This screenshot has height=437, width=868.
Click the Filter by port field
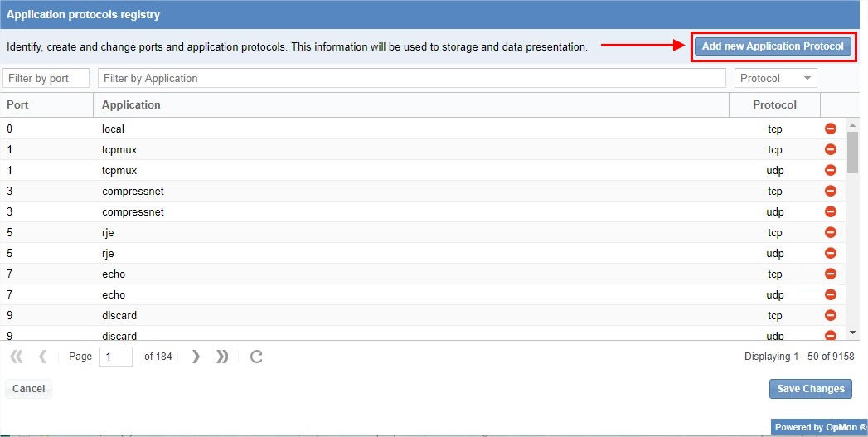pyautogui.click(x=46, y=78)
